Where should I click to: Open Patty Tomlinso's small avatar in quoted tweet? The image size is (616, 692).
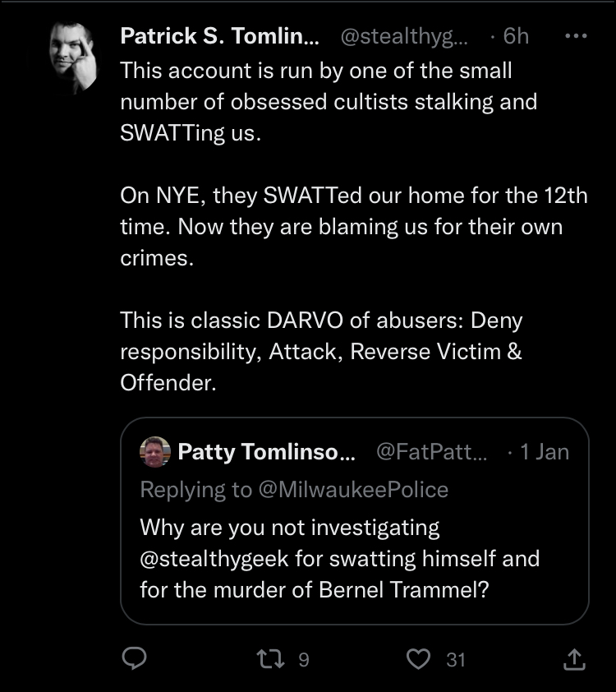154,451
